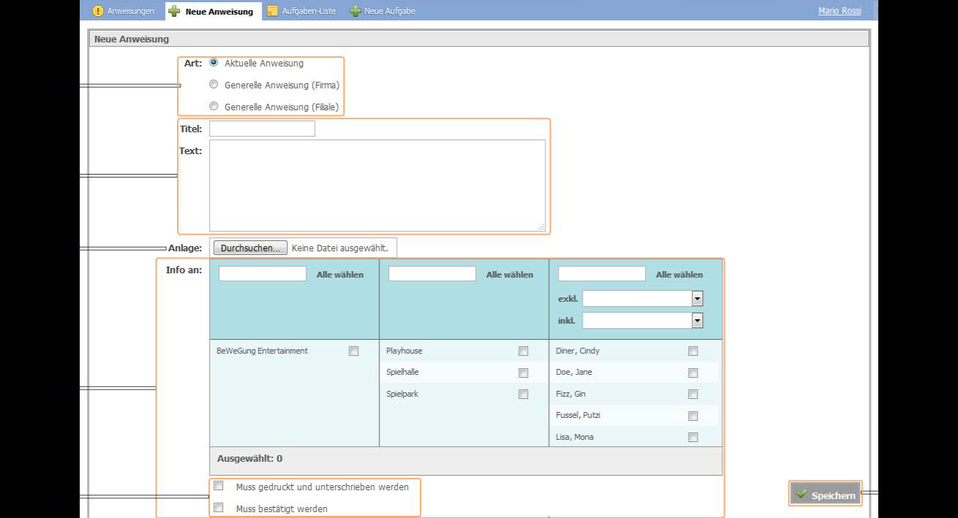
Task: Tick BeWeGung Entertainment checkbox
Action: click(x=354, y=351)
